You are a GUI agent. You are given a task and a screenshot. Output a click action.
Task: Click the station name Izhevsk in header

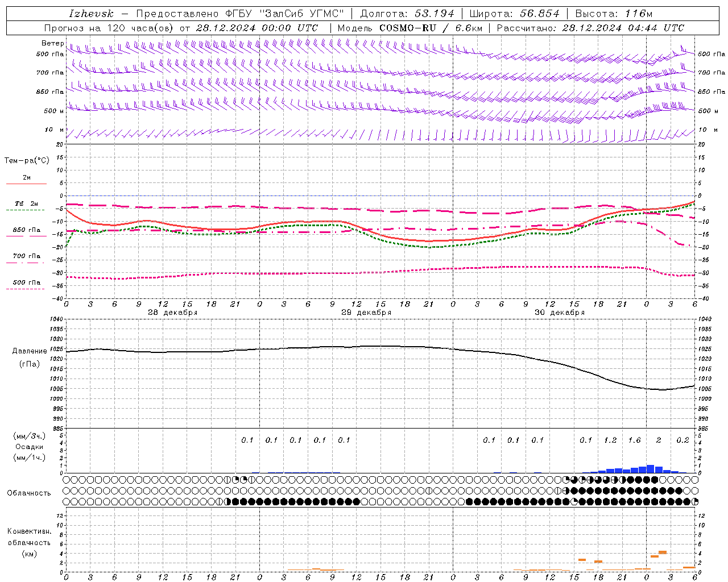pos(91,14)
